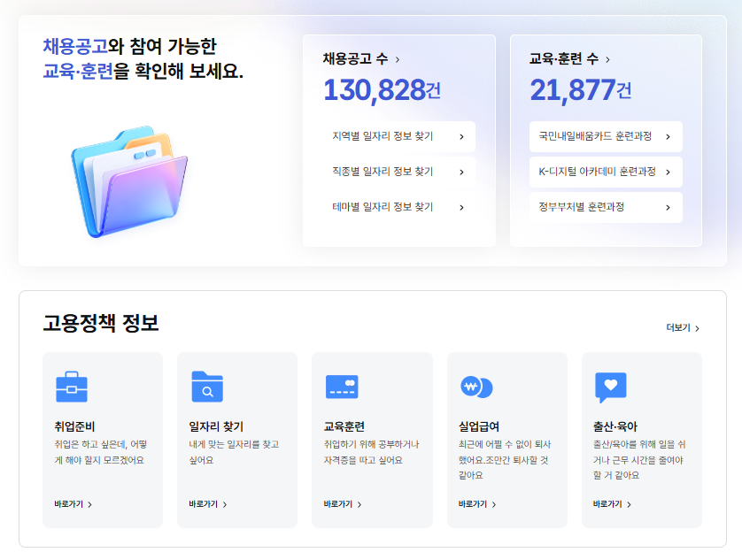Click the 내게 맞는 일자리를 찾고 description
The width and height of the screenshot is (742, 560).
pos(234,452)
